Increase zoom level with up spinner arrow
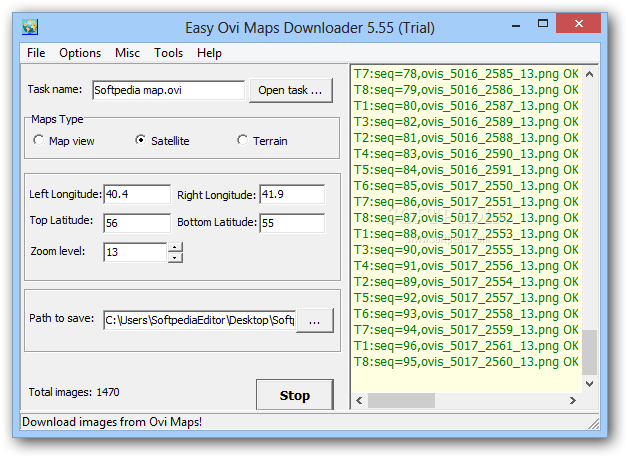 click(x=175, y=247)
